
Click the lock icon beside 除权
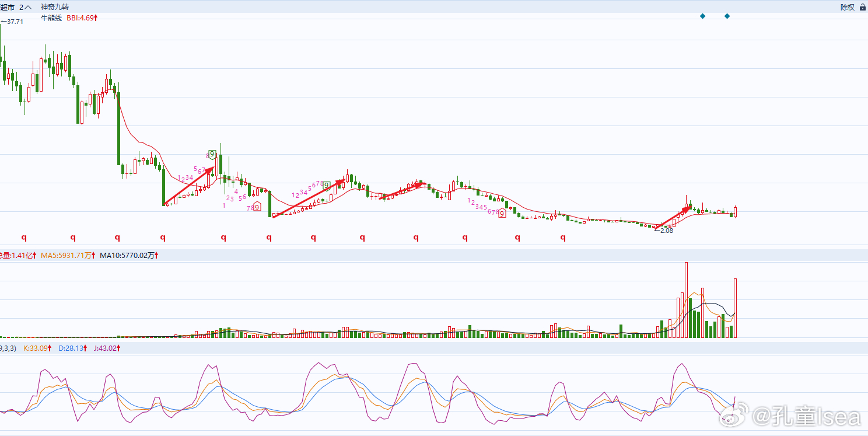click(x=862, y=7)
